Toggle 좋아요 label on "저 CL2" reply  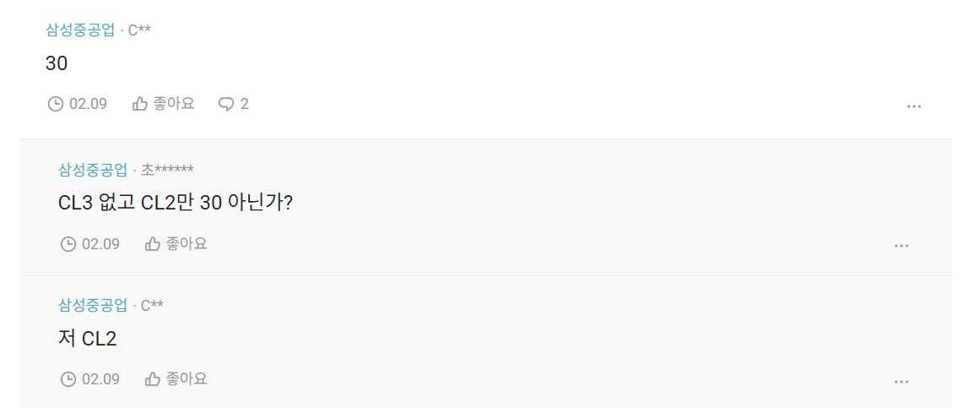(187, 379)
